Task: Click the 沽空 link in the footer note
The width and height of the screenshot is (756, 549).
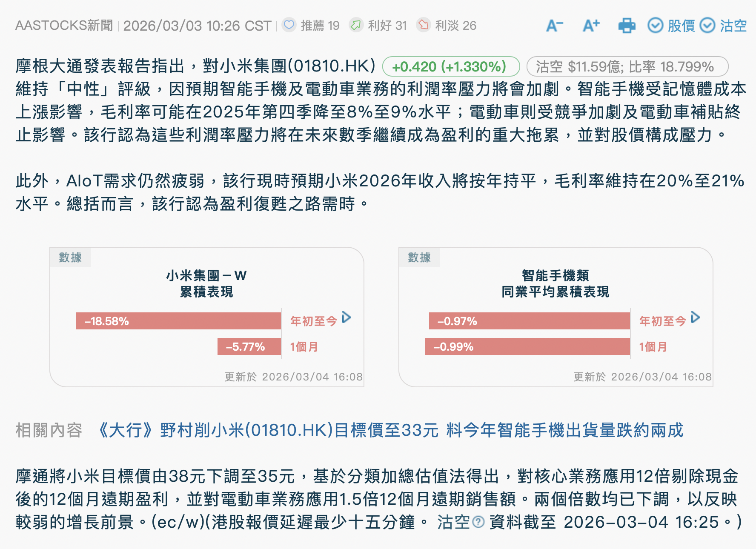Action: [x=453, y=522]
